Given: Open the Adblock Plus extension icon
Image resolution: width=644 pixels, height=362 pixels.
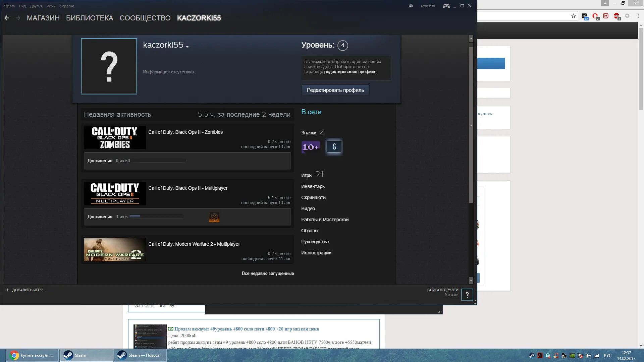Looking at the screenshot, I should pyautogui.click(x=617, y=16).
